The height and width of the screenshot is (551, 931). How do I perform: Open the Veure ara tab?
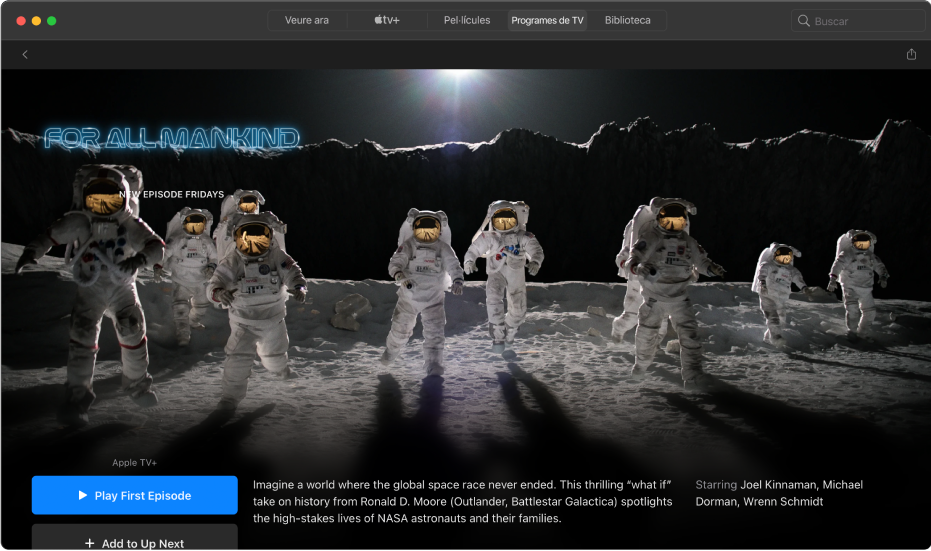[307, 20]
